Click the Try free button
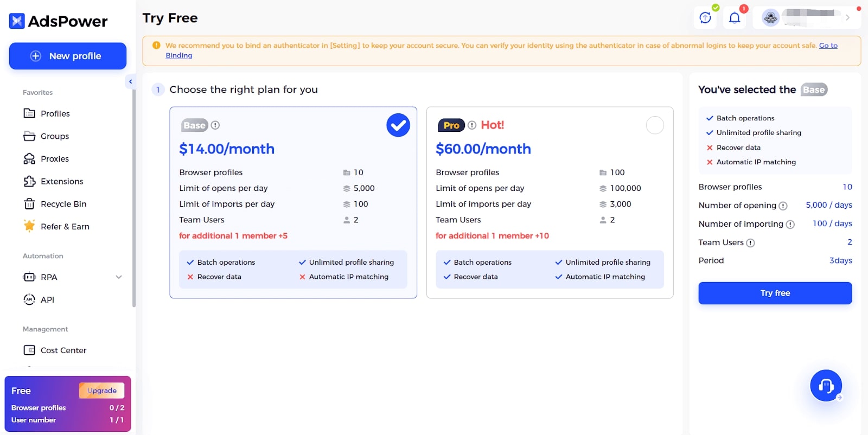The width and height of the screenshot is (868, 435). click(775, 293)
